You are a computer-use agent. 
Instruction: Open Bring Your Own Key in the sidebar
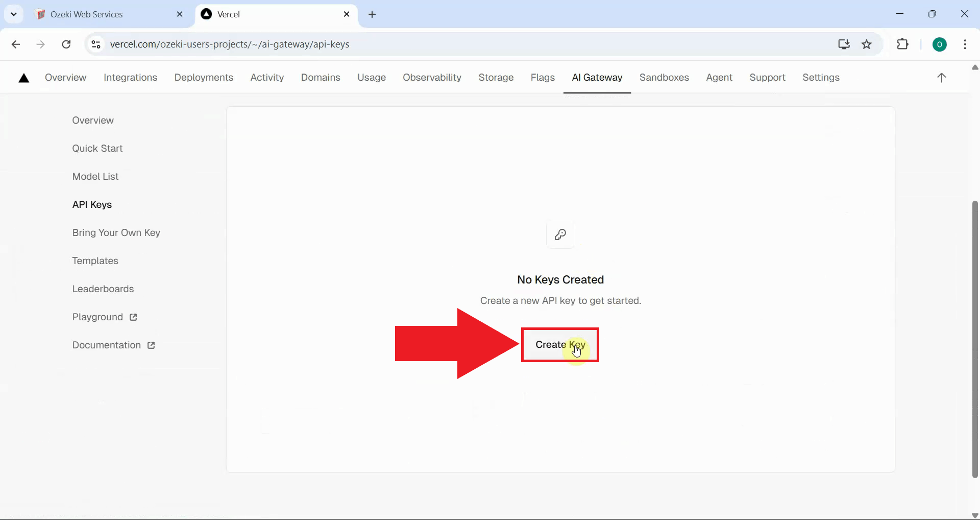click(116, 232)
